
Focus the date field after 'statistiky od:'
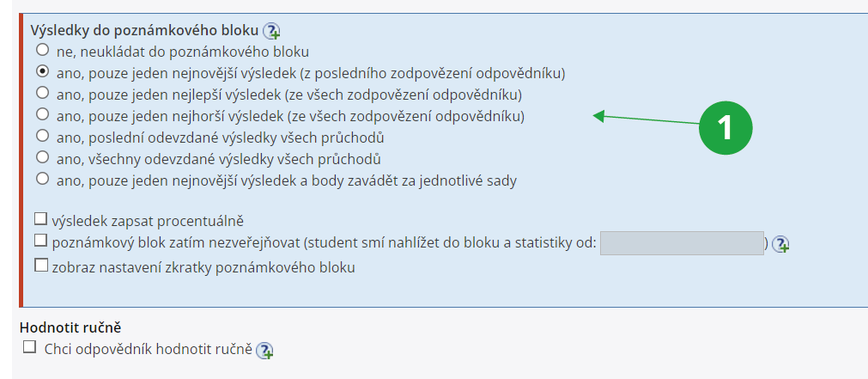682,243
